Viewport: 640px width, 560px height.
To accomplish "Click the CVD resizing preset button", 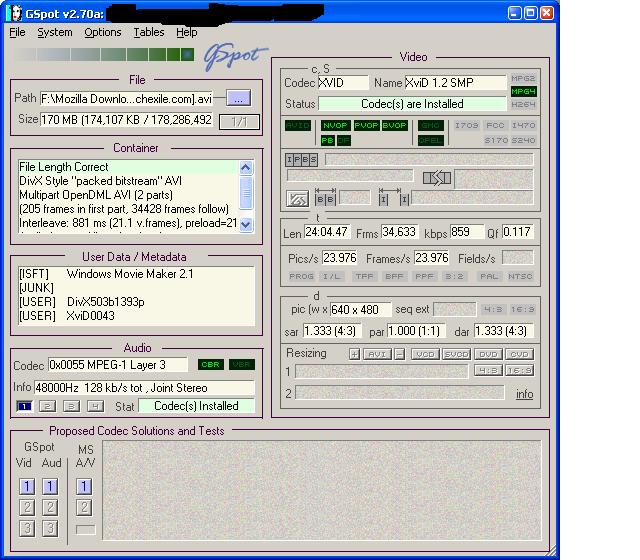I will (x=519, y=354).
